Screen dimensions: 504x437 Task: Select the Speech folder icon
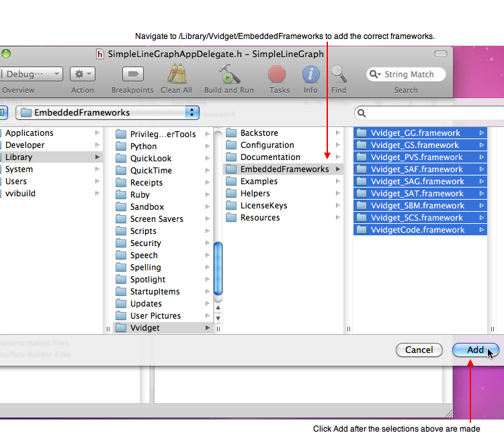[x=121, y=255]
